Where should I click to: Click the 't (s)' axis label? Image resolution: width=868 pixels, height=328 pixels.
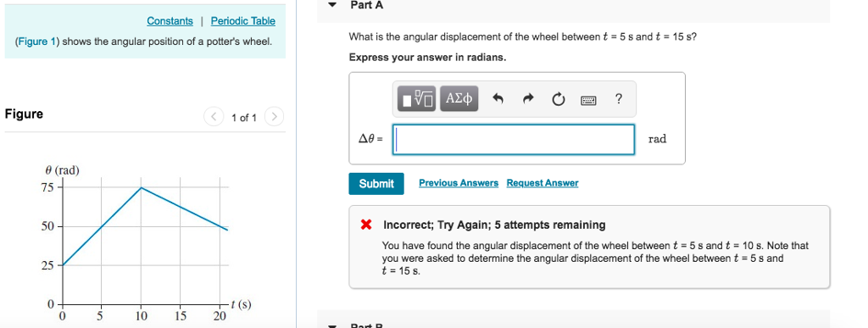click(x=242, y=304)
